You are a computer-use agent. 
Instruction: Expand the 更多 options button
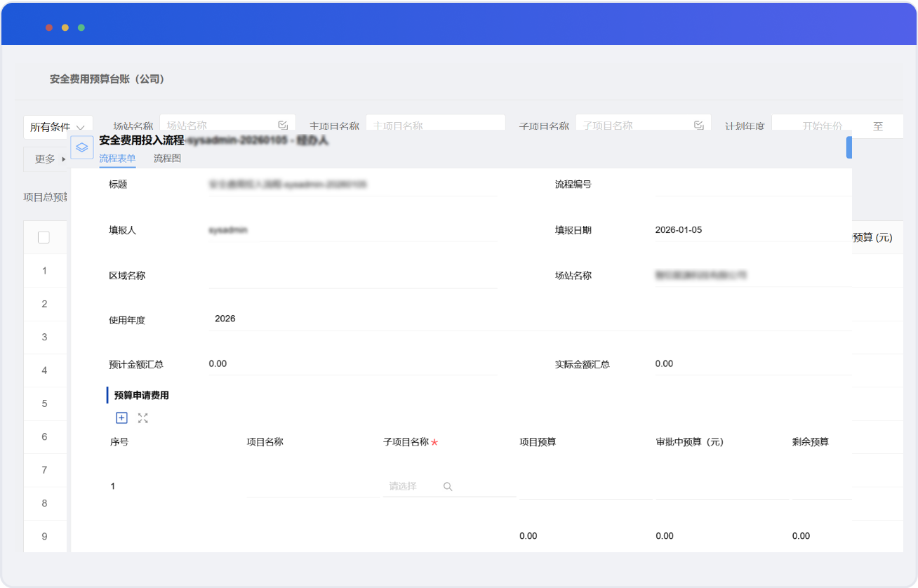(49, 159)
